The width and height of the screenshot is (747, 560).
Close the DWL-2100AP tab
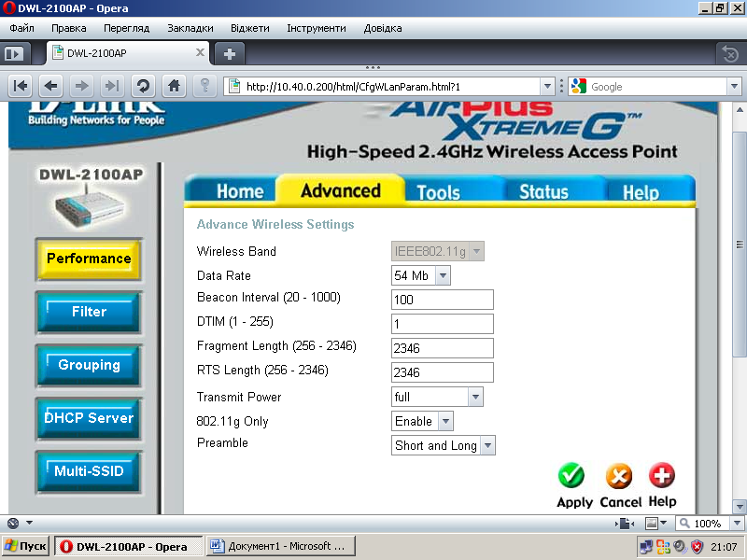pos(201,52)
